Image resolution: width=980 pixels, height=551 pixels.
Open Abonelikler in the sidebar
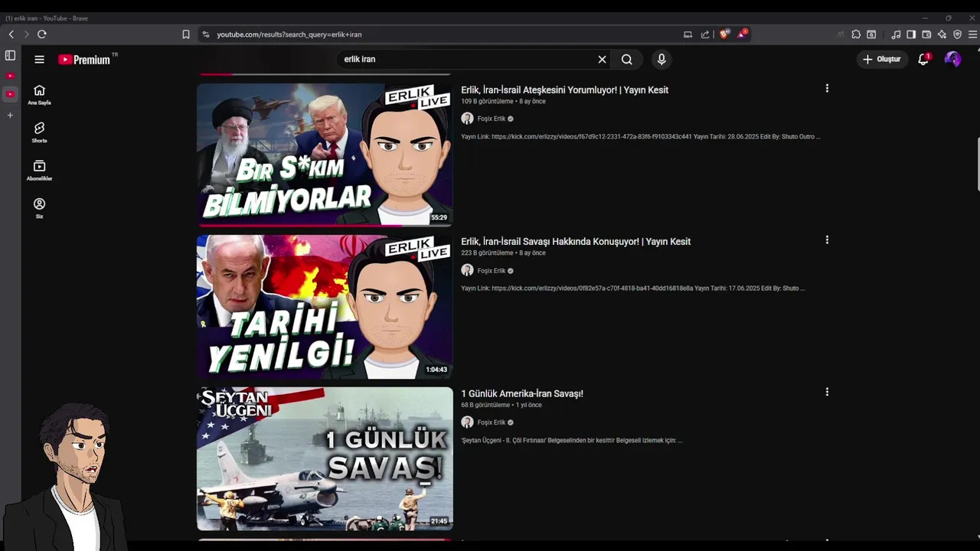pos(39,170)
